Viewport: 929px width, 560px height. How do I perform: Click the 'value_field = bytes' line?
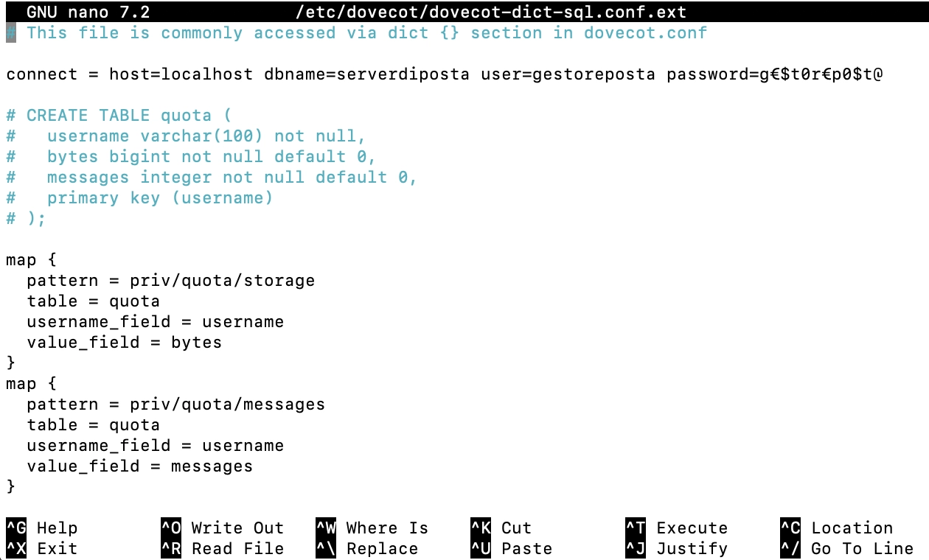pyautogui.click(x=124, y=343)
